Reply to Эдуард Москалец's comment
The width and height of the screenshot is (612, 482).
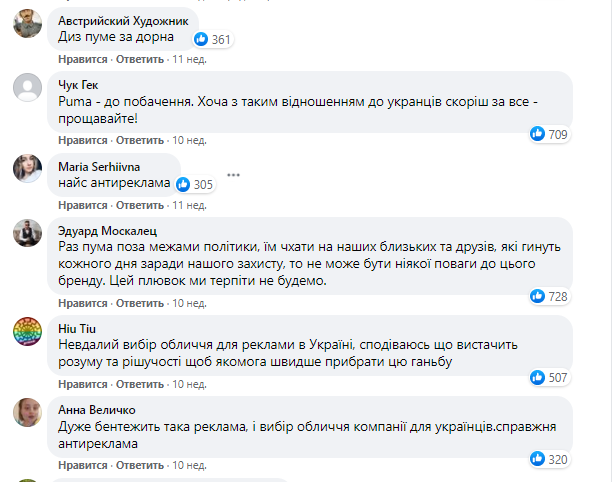tap(140, 304)
